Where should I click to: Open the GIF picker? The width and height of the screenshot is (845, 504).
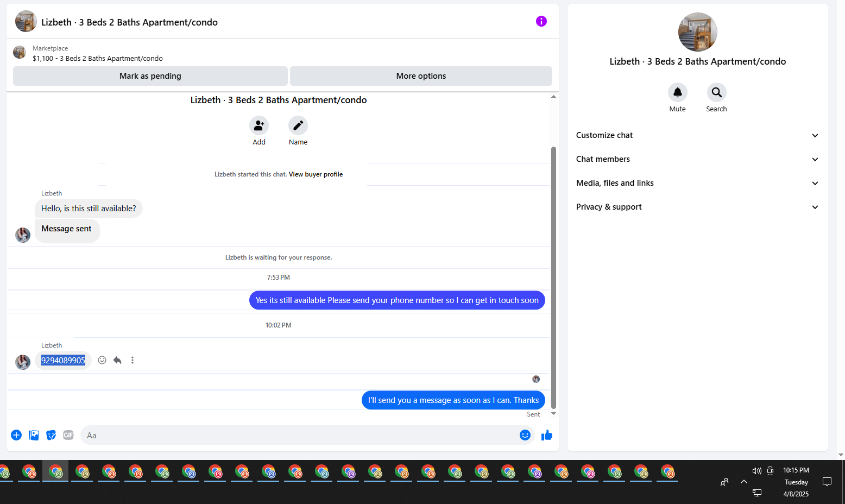(68, 435)
